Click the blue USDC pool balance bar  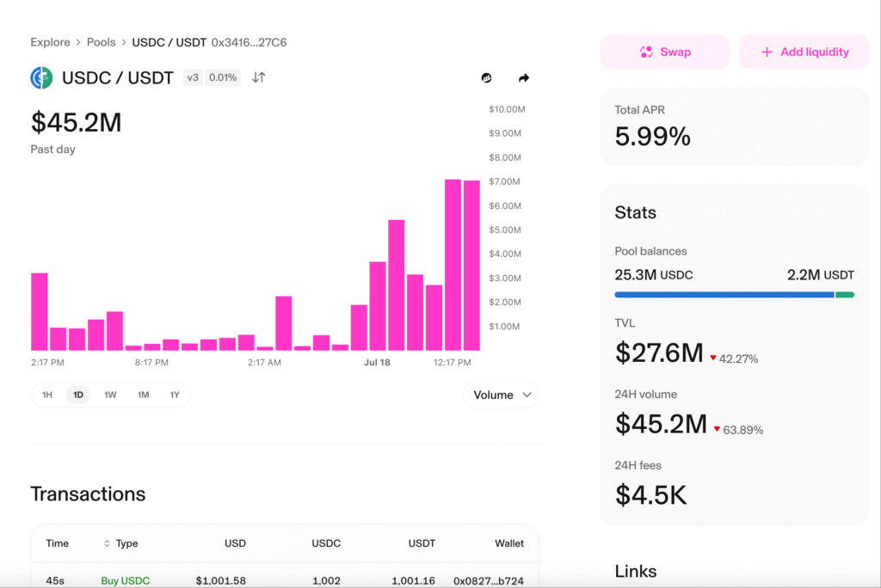point(724,294)
